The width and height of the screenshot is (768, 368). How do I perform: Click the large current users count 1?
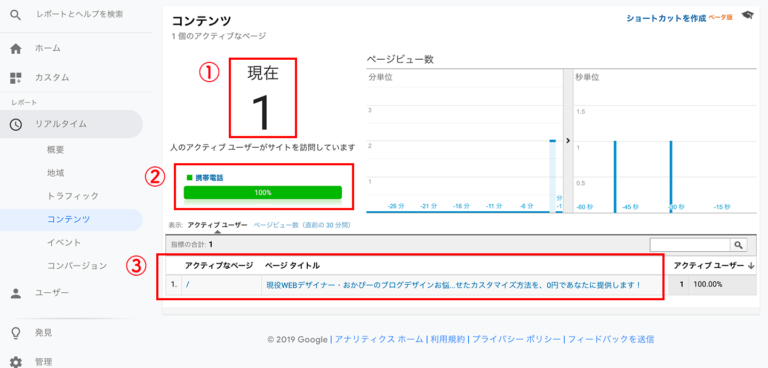pyautogui.click(x=262, y=113)
